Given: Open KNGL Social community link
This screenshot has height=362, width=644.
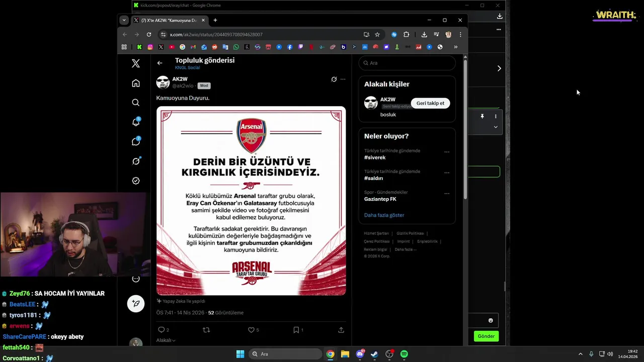Looking at the screenshot, I should click(187, 67).
